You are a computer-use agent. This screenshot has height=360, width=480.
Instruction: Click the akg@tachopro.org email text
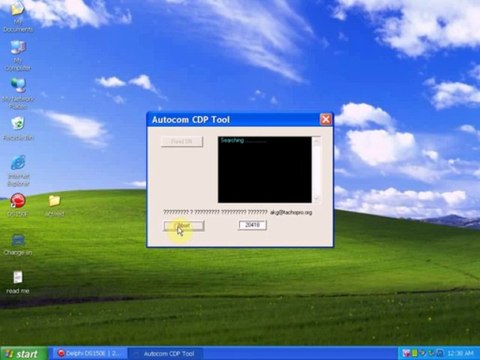tap(291, 212)
